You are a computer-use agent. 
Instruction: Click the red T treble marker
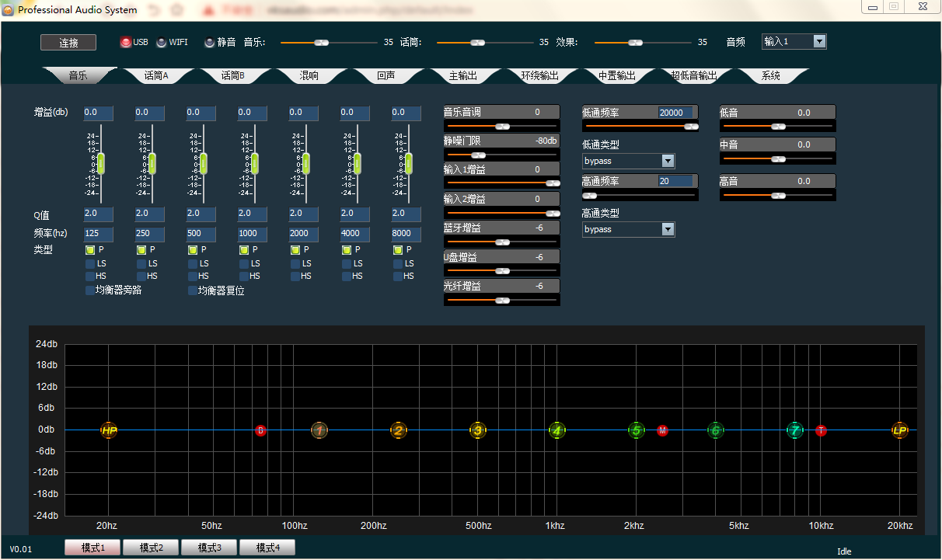pos(822,430)
